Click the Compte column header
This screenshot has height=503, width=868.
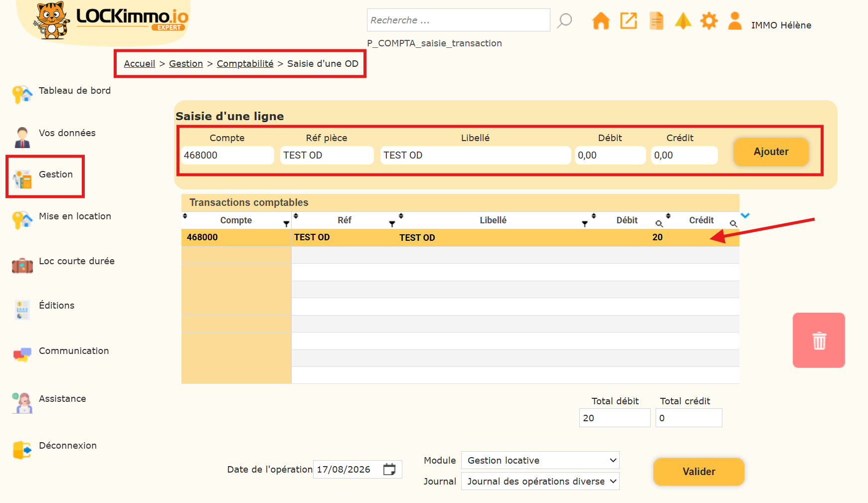tap(236, 220)
